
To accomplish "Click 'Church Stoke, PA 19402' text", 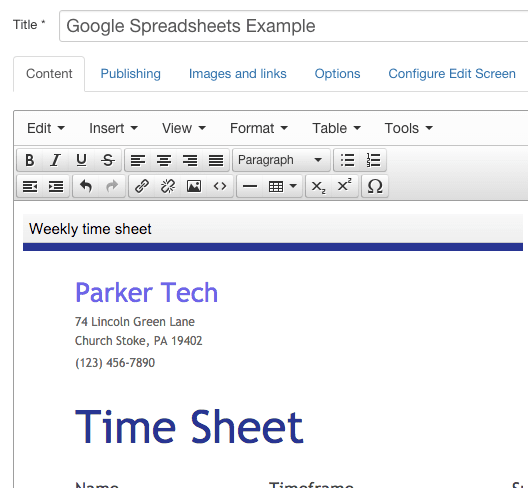I will click(x=138, y=341).
